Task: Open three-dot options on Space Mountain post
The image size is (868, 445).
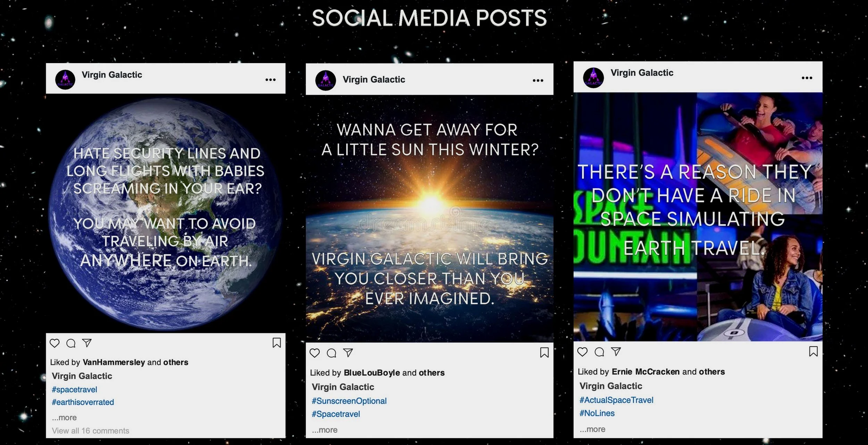Action: (807, 78)
